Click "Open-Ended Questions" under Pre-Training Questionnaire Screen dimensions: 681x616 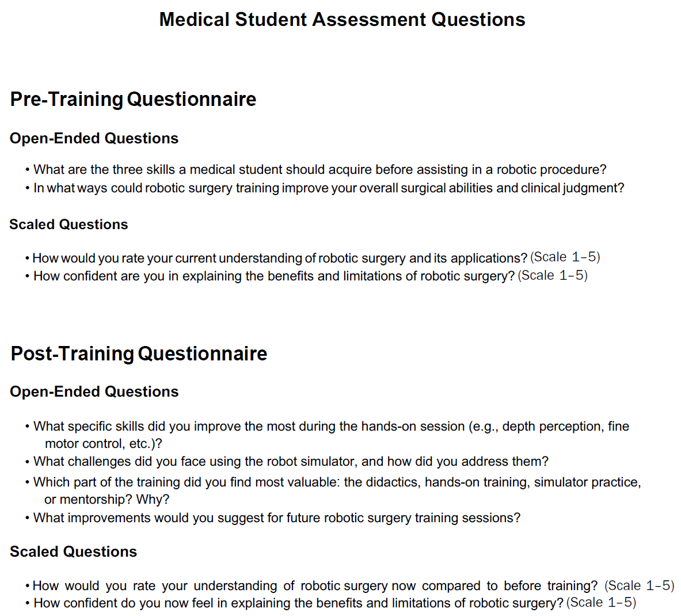94,138
